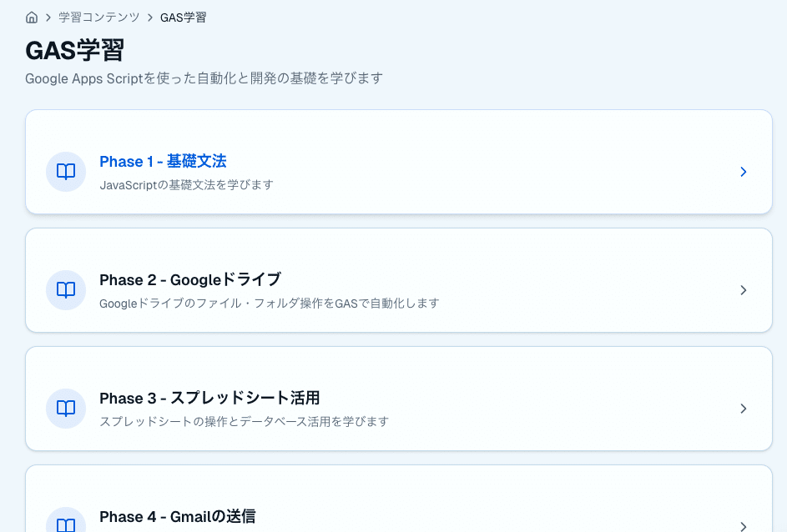Click the Phase 4 - Gmailの送信 title
787x532 pixels.
(x=177, y=517)
